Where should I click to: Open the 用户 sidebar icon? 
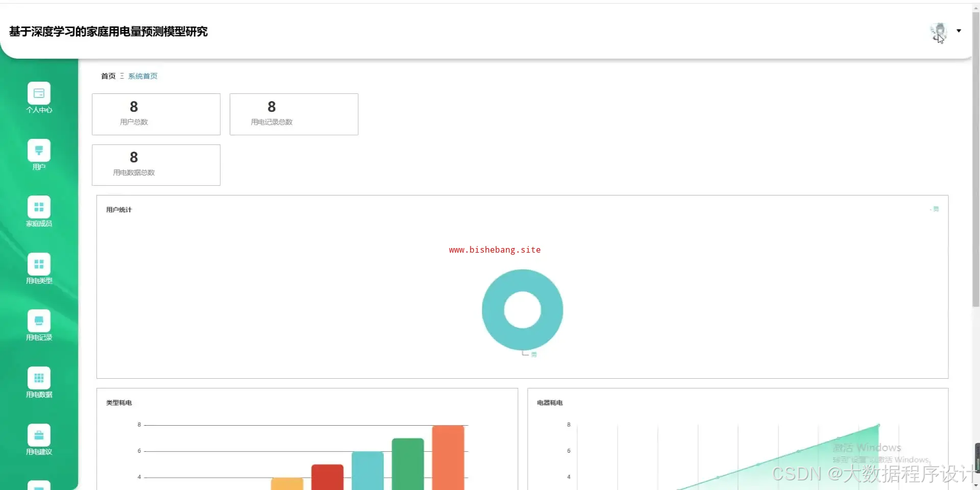pyautogui.click(x=39, y=151)
